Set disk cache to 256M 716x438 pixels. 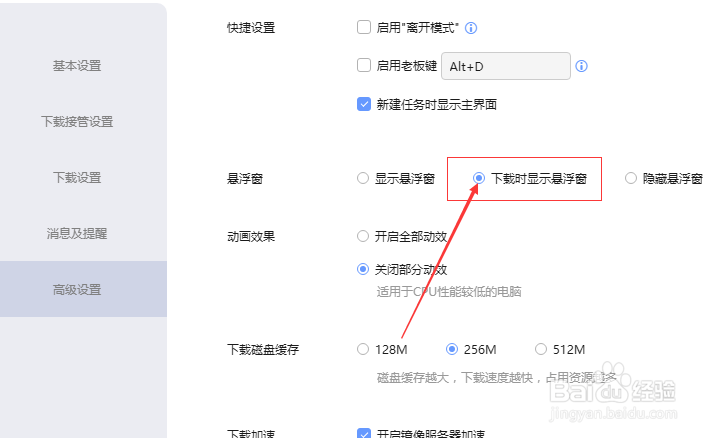[x=452, y=349]
